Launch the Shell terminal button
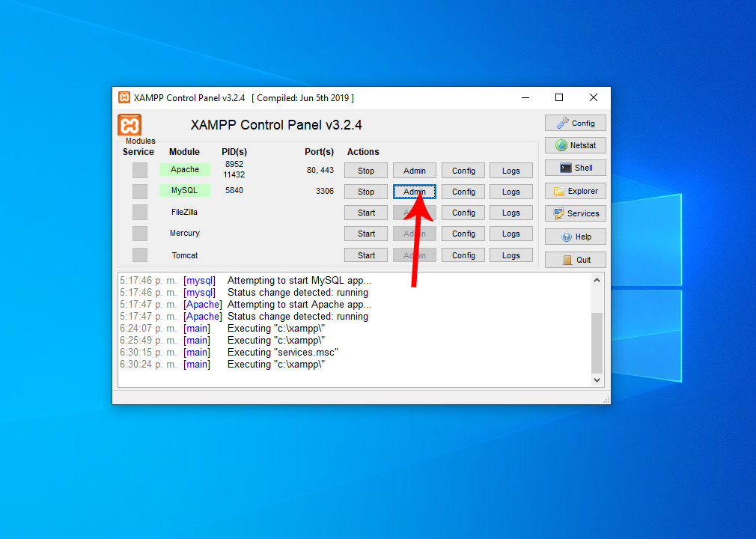The width and height of the screenshot is (756, 539). (x=575, y=168)
